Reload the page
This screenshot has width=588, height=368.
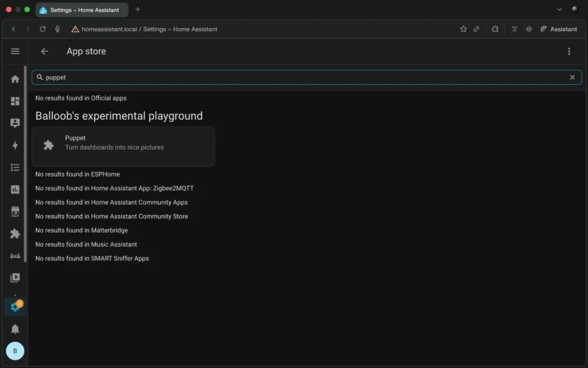[42, 29]
